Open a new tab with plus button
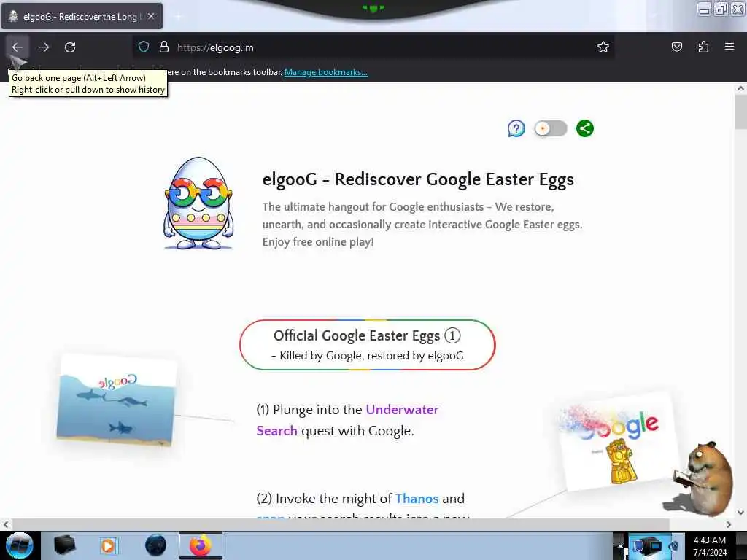 pos(178,17)
